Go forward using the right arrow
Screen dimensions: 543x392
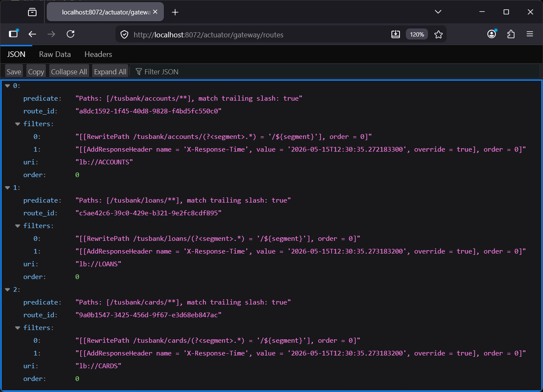pos(51,34)
